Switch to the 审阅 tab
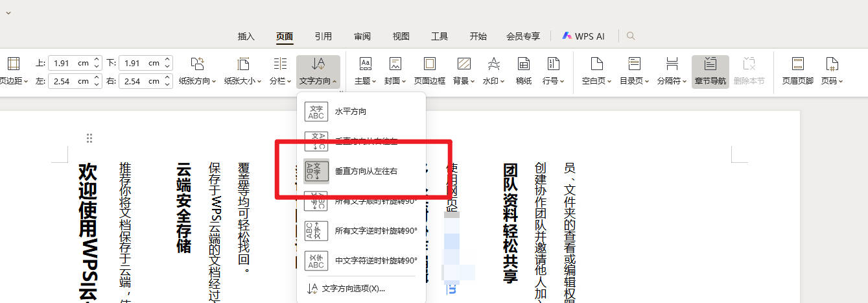The width and height of the screenshot is (868, 303). 362,36
